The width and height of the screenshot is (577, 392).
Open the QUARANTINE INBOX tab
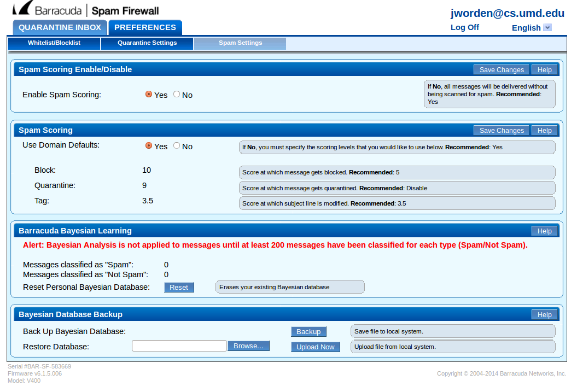pos(60,27)
